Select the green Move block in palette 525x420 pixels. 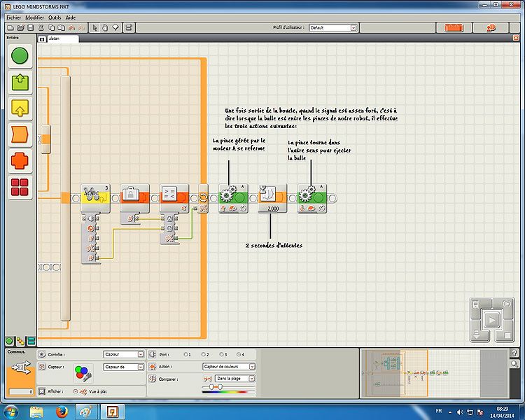click(21, 58)
